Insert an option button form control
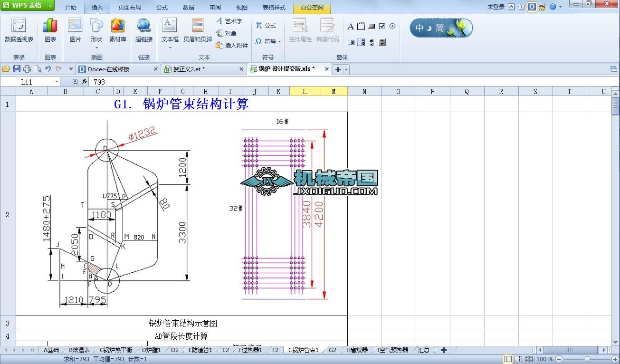Viewport: 620px width, 364px height. (393, 26)
